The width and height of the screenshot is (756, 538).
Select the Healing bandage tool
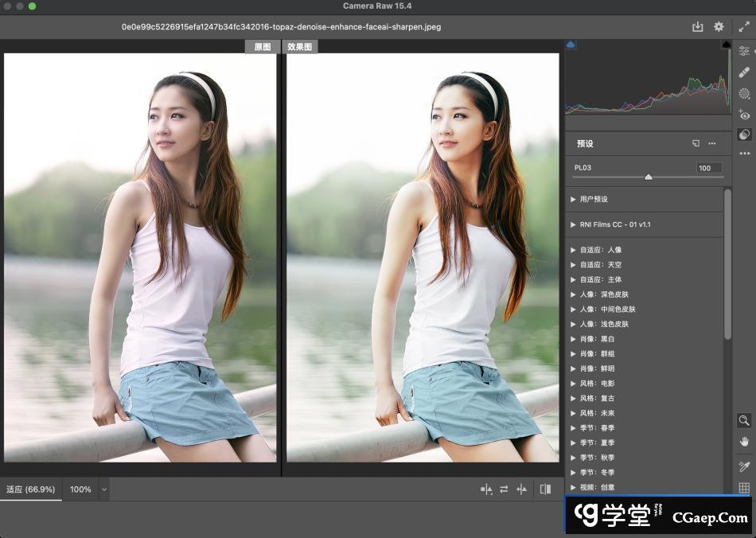[x=744, y=72]
